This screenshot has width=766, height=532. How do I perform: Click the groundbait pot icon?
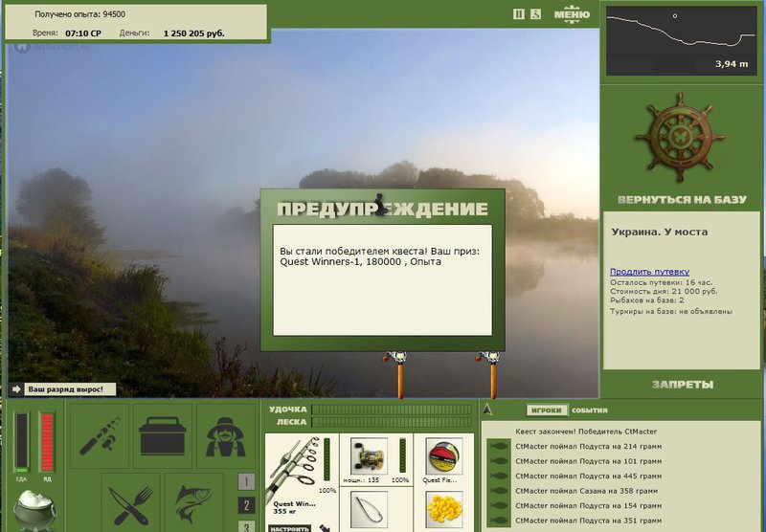tap(34, 510)
